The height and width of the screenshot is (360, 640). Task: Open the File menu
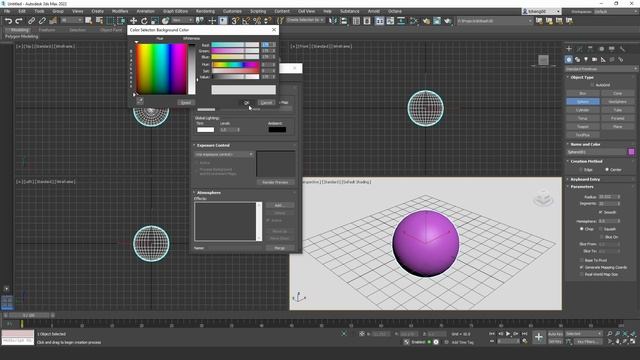tap(7, 11)
